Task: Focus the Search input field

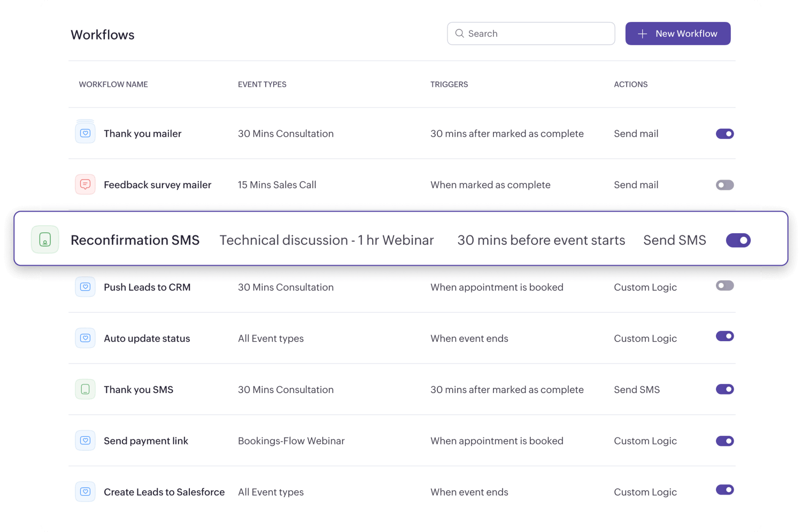Action: point(531,34)
